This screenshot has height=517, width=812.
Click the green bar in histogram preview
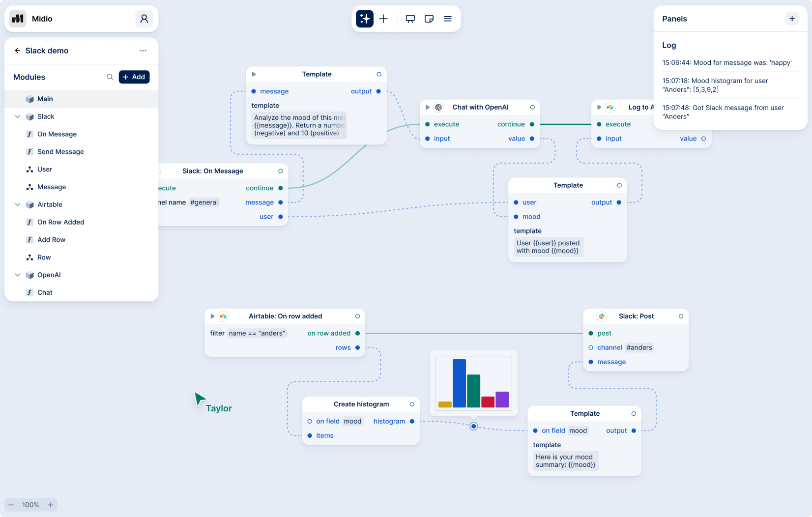coord(474,391)
